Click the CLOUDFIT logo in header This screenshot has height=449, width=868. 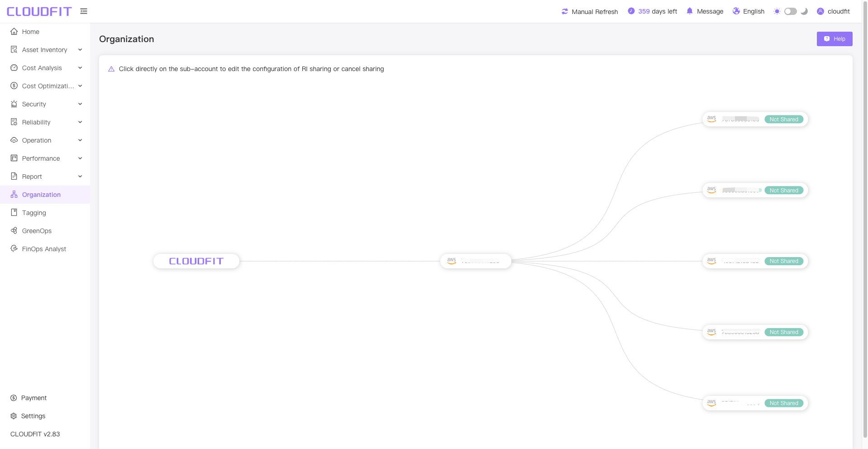(x=39, y=11)
